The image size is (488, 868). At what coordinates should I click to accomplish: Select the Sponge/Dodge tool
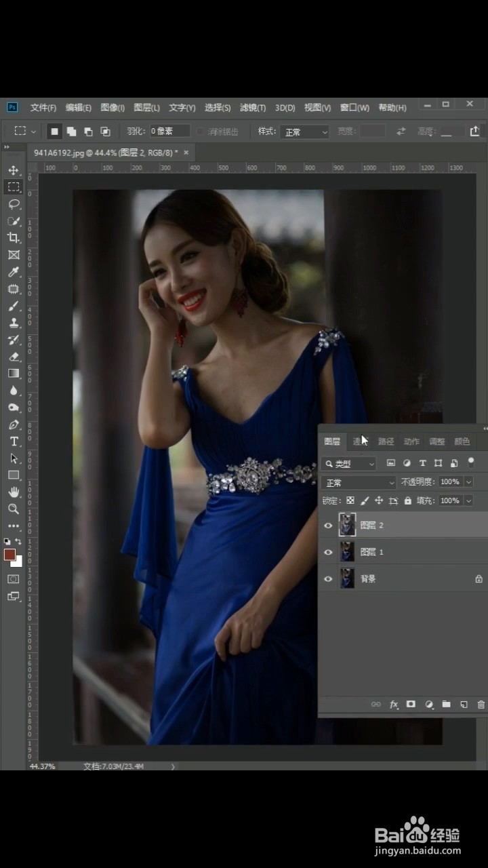[14, 408]
